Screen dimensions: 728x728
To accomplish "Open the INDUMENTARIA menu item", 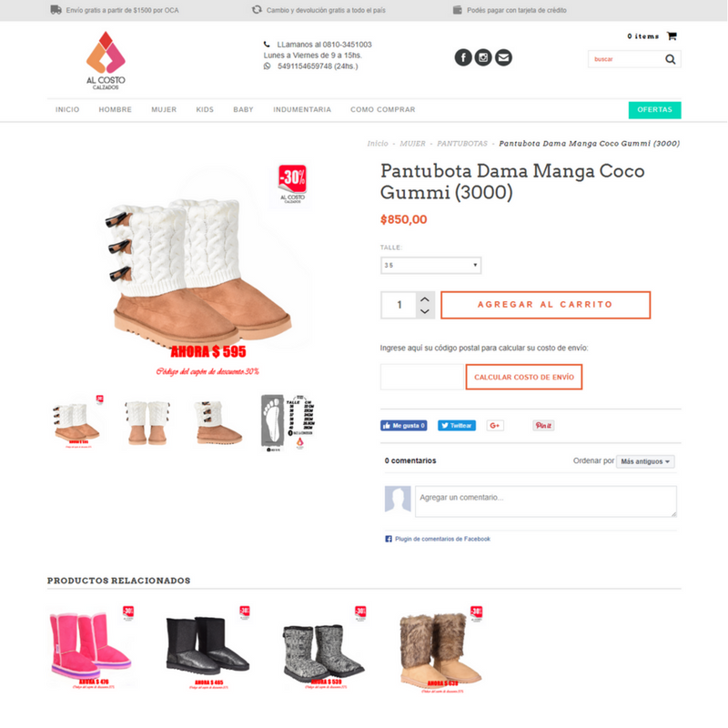I will (302, 109).
